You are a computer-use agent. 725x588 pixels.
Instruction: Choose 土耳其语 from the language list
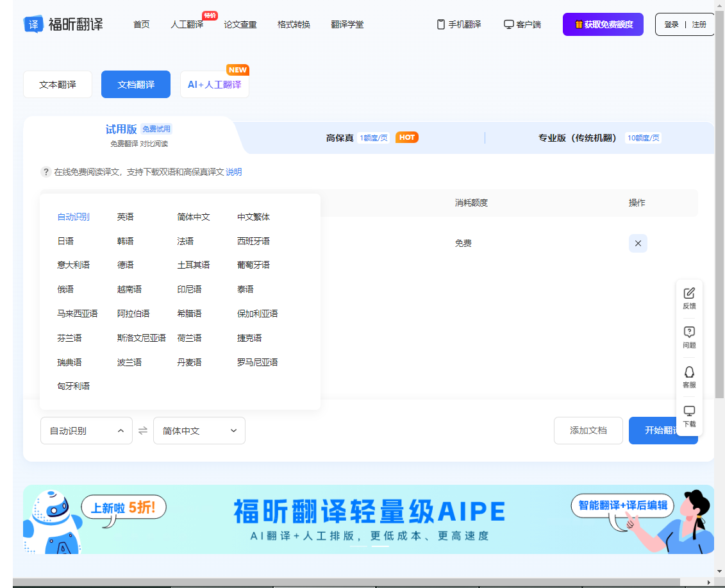click(x=194, y=265)
